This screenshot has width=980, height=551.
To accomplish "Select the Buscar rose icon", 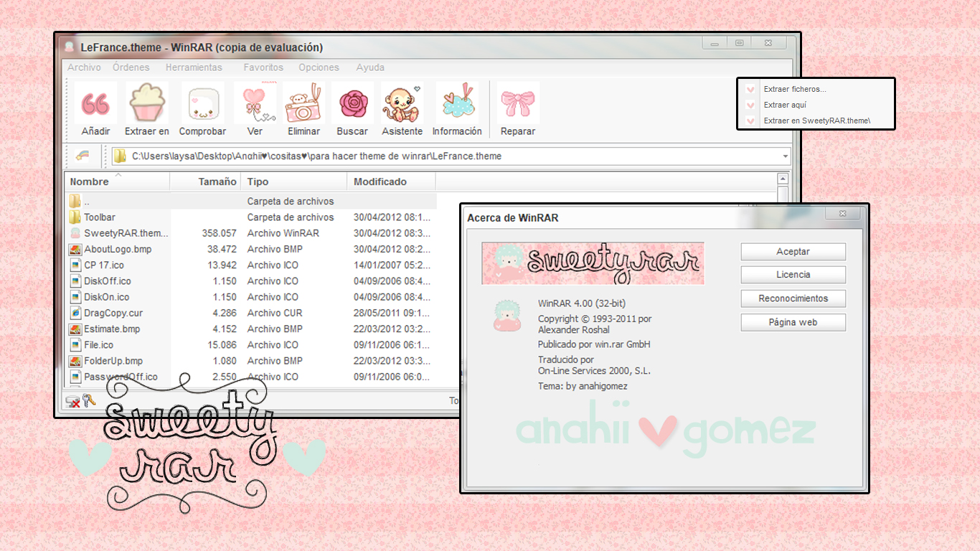I will tap(352, 103).
